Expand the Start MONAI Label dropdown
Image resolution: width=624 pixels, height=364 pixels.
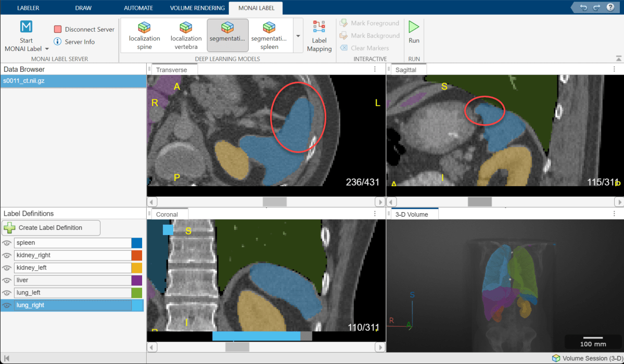[46, 49]
